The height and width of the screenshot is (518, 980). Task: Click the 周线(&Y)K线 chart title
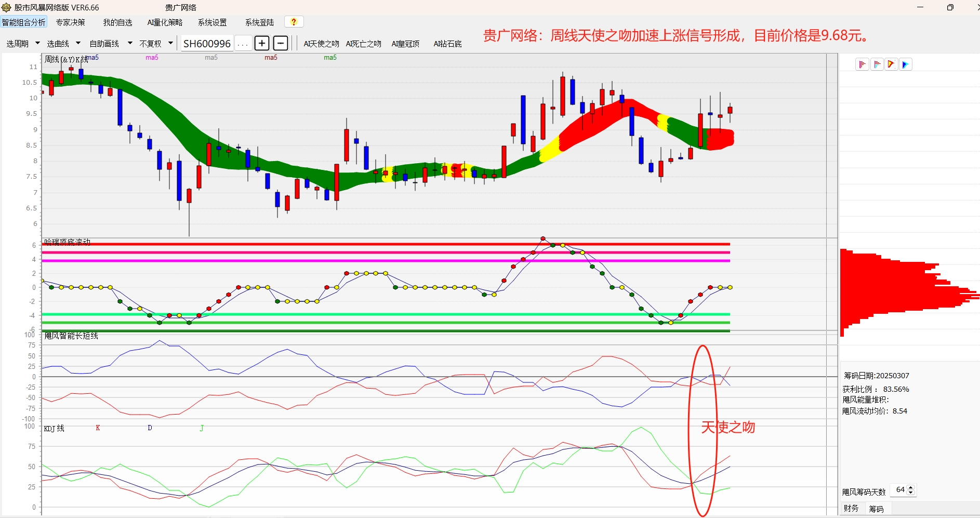point(65,60)
